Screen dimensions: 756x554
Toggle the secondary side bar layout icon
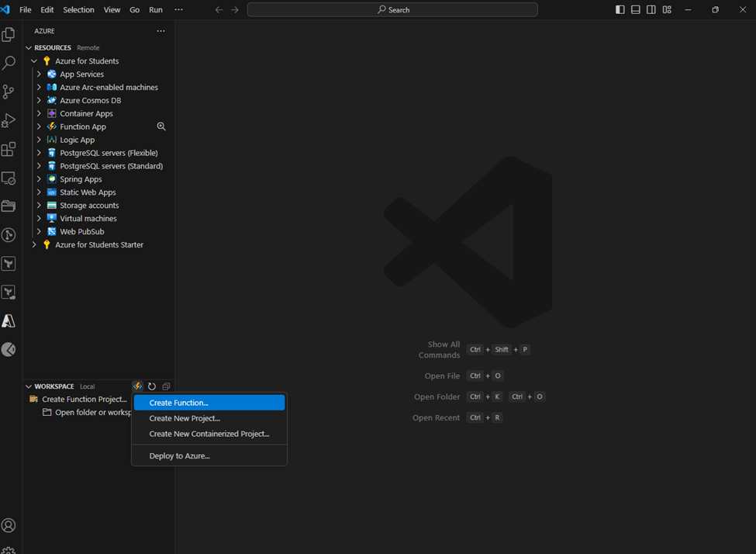(651, 9)
